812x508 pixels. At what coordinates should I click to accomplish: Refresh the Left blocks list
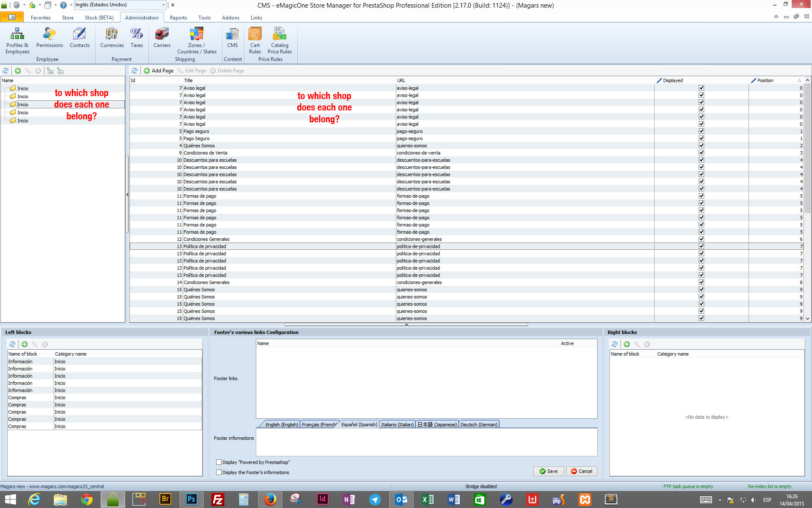click(x=12, y=344)
